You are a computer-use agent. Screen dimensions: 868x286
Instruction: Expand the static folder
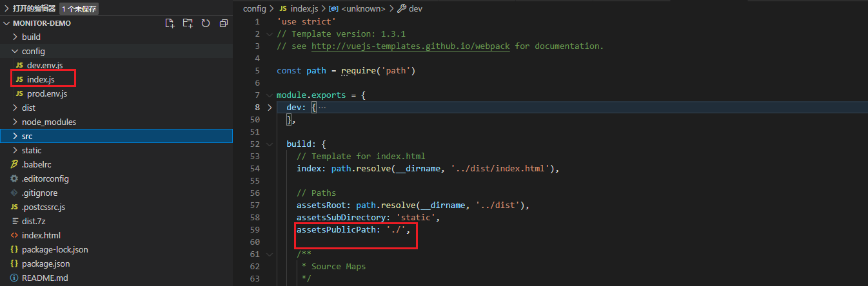click(x=15, y=151)
